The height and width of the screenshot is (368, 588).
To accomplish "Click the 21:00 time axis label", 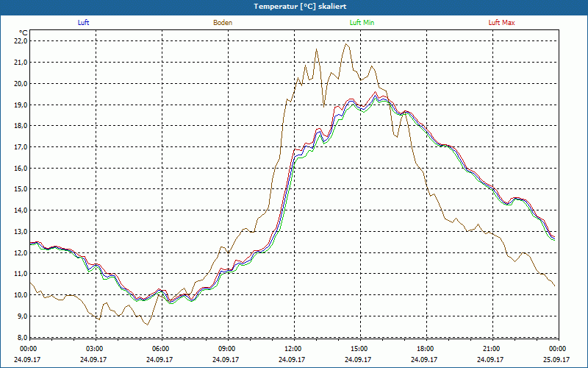I will 490,349.
